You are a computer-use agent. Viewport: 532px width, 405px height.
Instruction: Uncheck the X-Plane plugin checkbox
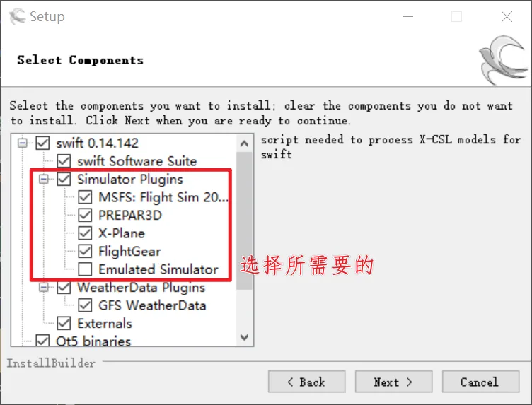point(85,233)
